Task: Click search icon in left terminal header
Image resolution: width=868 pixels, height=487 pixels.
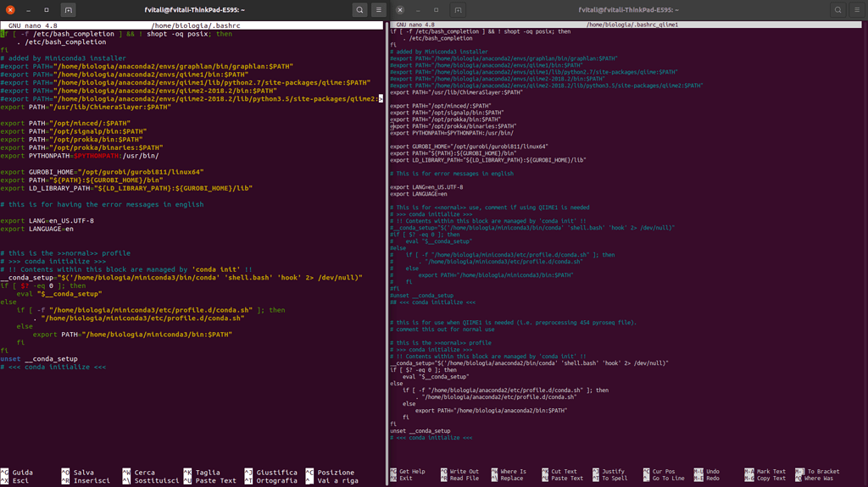Action: (x=360, y=10)
